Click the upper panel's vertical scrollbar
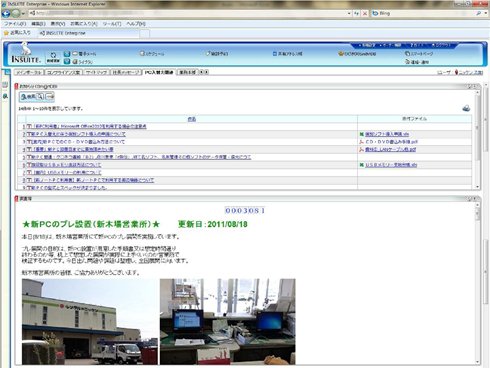 point(477,140)
